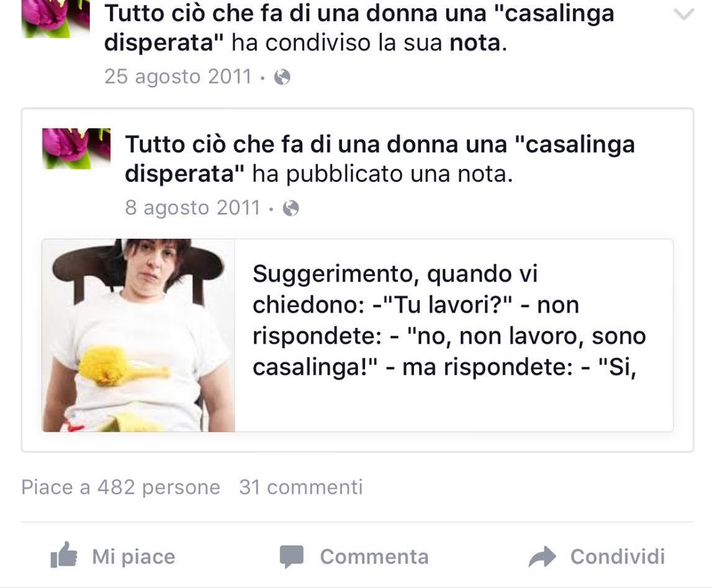712x588 pixels.
Task: Tap the Condividi button
Action: [618, 557]
